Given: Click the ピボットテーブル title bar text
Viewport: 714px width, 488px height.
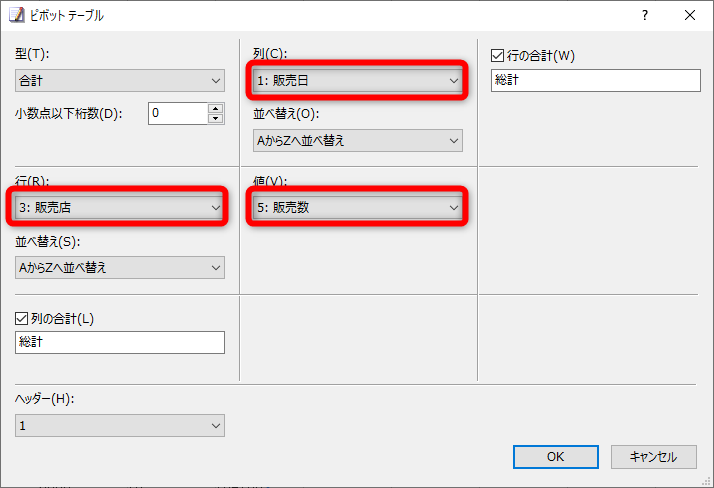Looking at the screenshot, I should point(70,15).
